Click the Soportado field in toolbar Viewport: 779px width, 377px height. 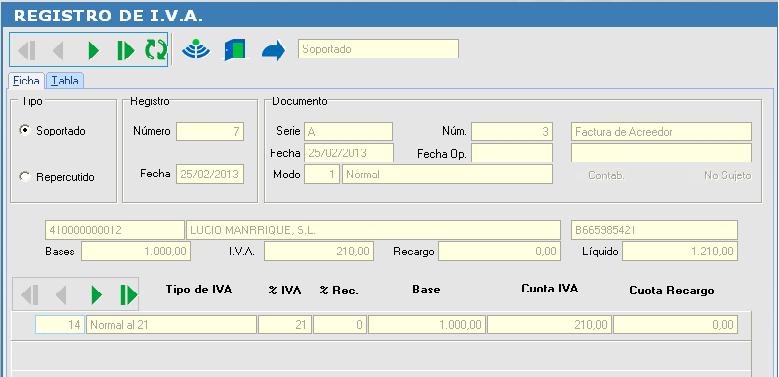(378, 49)
